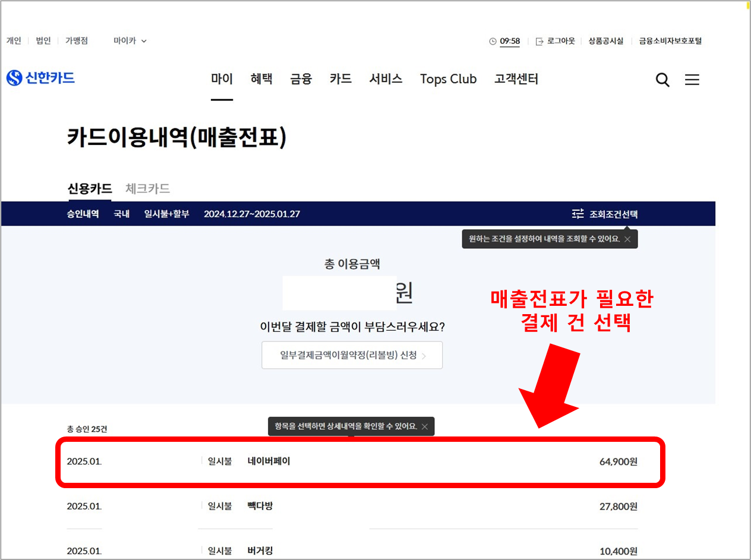Image resolution: width=751 pixels, height=560 pixels.
Task: Open the 조회조건선택 filter settings
Action: pyautogui.click(x=605, y=214)
